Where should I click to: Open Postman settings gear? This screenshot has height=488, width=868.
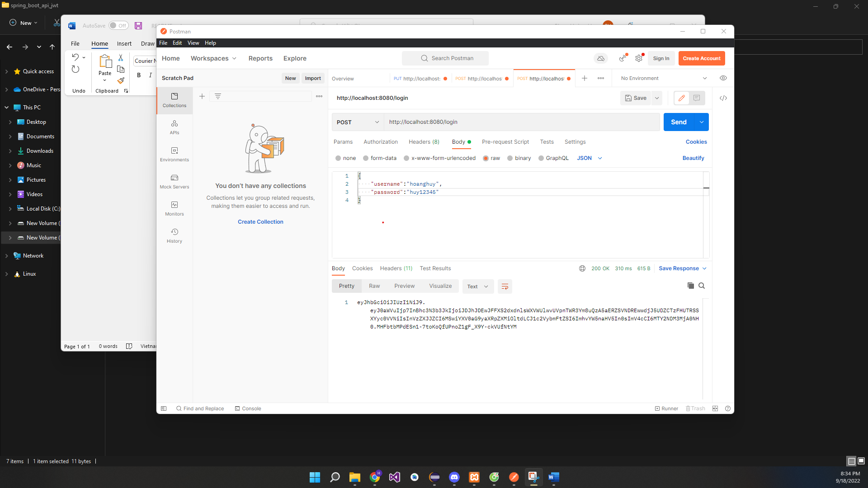[638, 58]
